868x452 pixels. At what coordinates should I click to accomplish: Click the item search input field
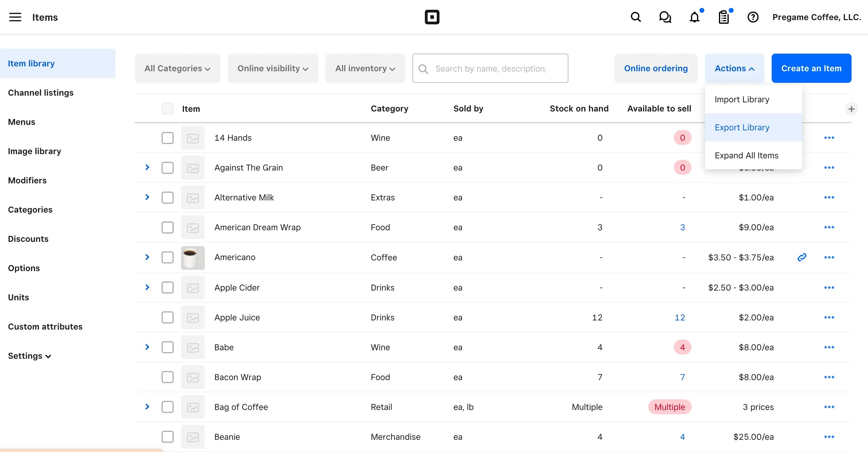tap(490, 68)
